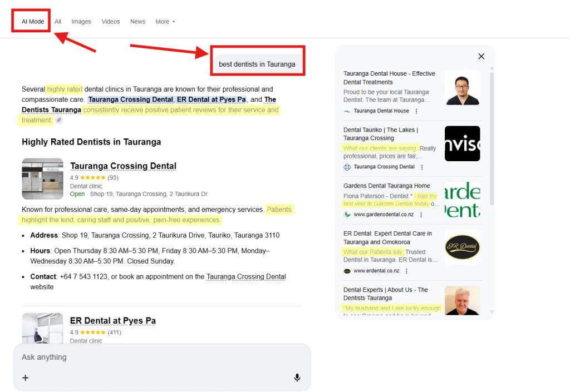The width and height of the screenshot is (570, 392).
Task: Click the 'Address' bullet line
Action: [155, 236]
